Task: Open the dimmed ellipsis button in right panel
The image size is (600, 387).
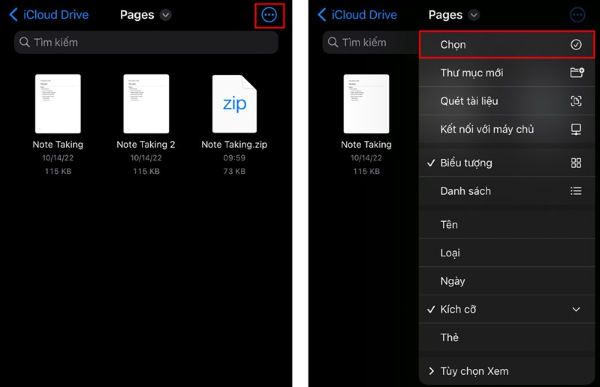Action: tap(577, 15)
